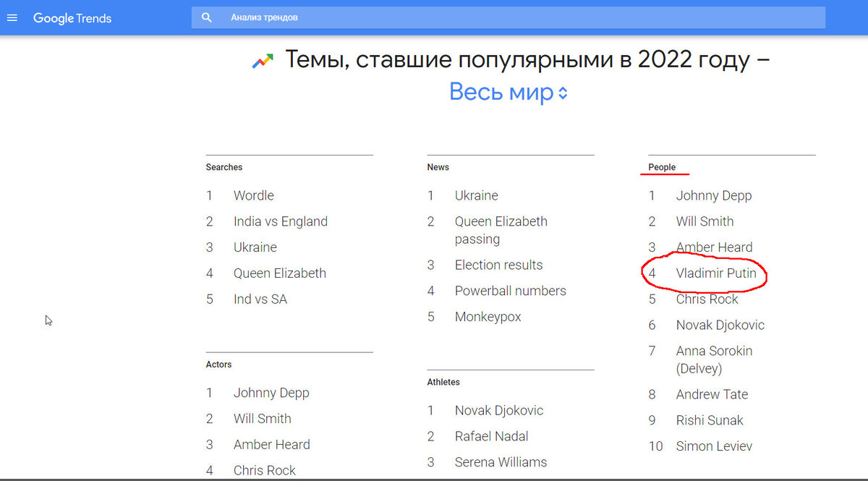
Task: Open Powerball numbers news item
Action: click(x=511, y=291)
